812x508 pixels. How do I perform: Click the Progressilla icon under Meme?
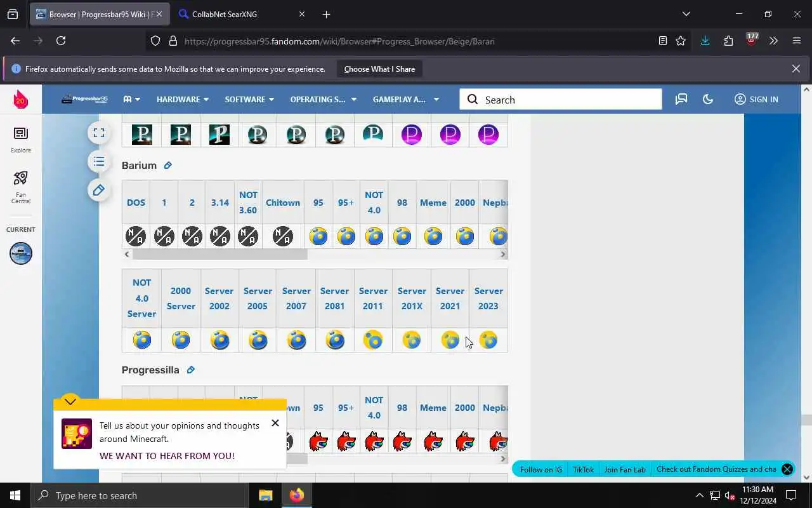coord(433,441)
